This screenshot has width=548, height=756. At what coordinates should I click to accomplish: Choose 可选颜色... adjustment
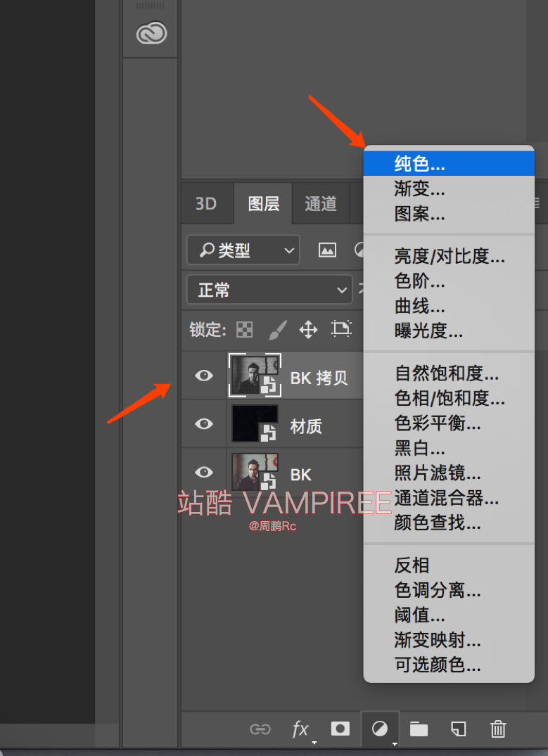point(449,665)
